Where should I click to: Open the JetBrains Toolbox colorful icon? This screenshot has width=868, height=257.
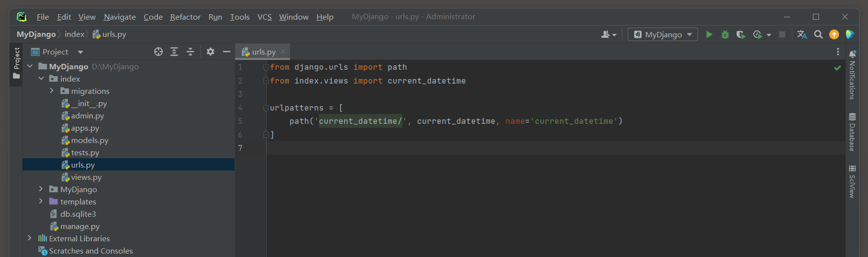coord(850,34)
